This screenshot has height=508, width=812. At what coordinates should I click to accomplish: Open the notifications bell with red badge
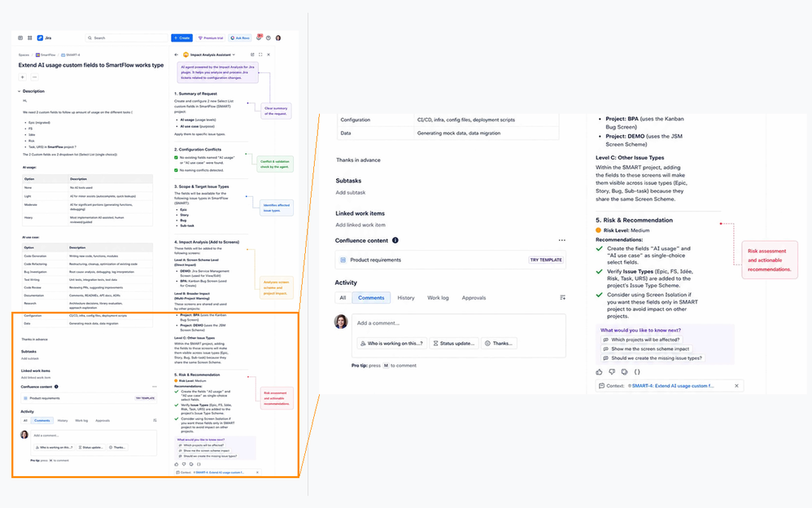click(x=259, y=37)
